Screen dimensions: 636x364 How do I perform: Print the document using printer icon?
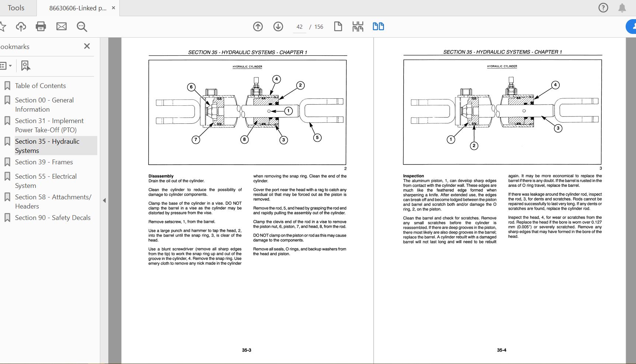point(41,27)
